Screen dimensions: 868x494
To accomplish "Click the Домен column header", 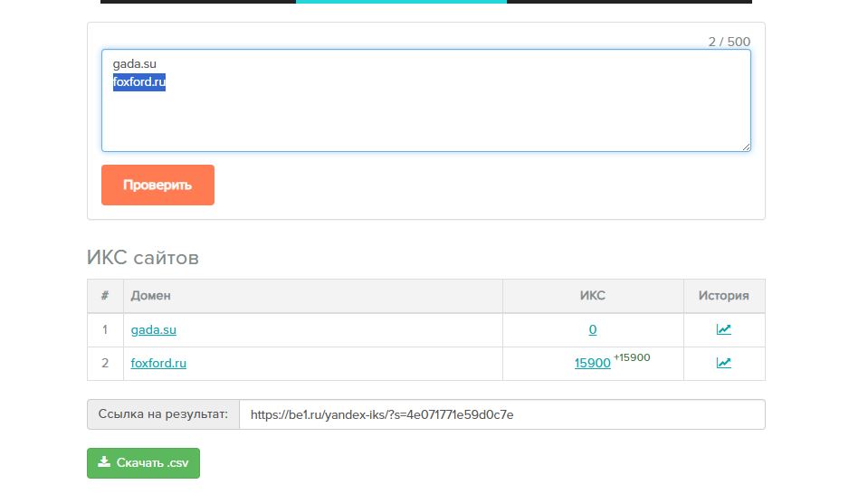I will pos(150,296).
